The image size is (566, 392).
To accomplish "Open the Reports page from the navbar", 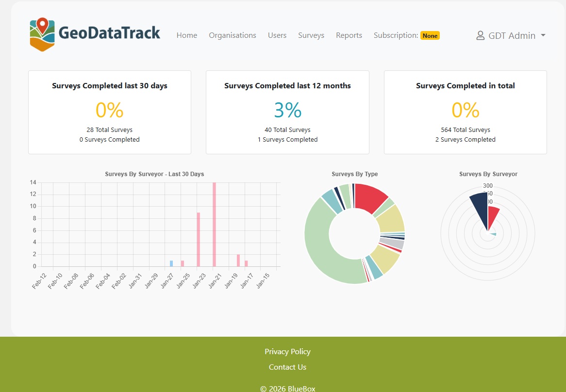I will (x=349, y=35).
